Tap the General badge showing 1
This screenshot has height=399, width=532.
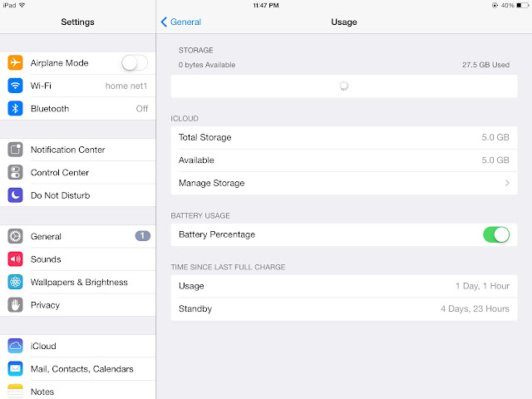(x=142, y=236)
